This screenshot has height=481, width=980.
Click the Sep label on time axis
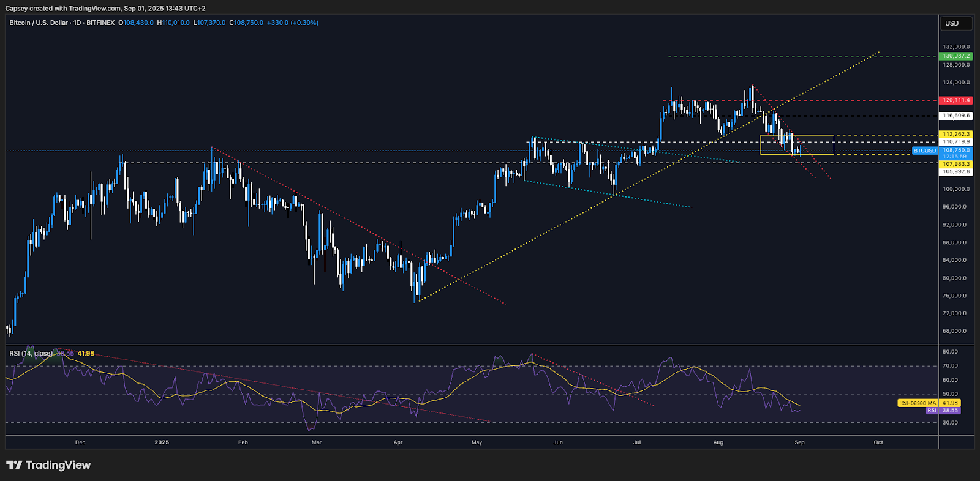pos(799,442)
